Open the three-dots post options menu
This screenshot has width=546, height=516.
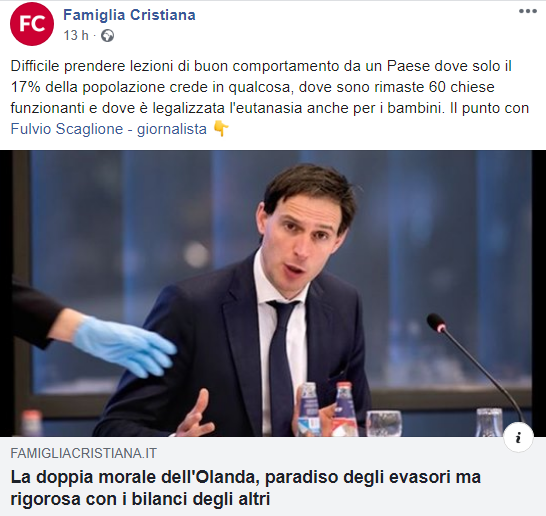pyautogui.click(x=528, y=11)
